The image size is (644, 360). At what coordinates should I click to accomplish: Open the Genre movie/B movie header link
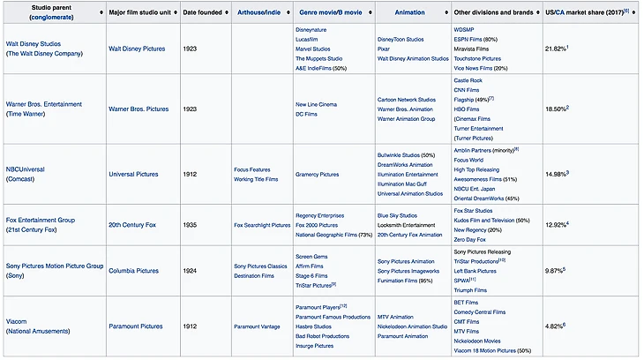pos(331,12)
